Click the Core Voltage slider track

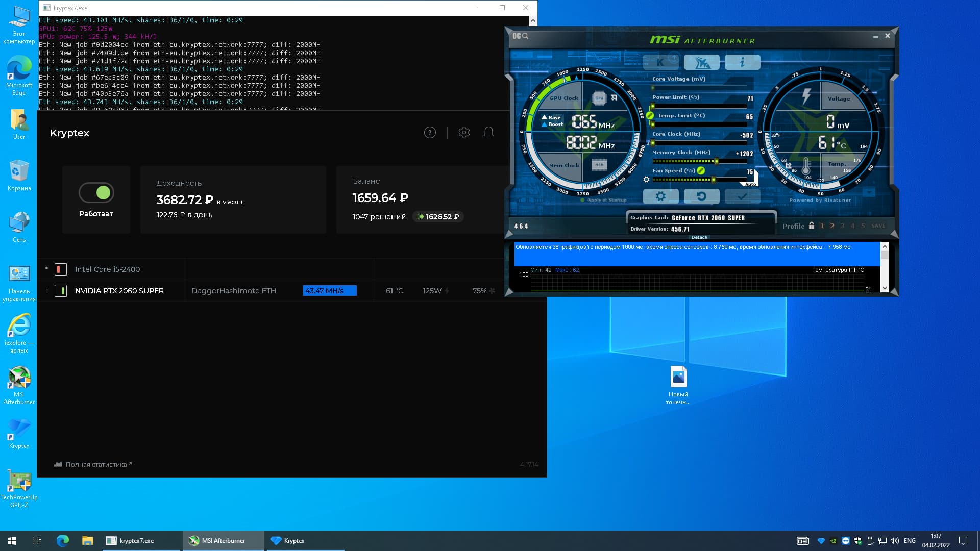[699, 88]
